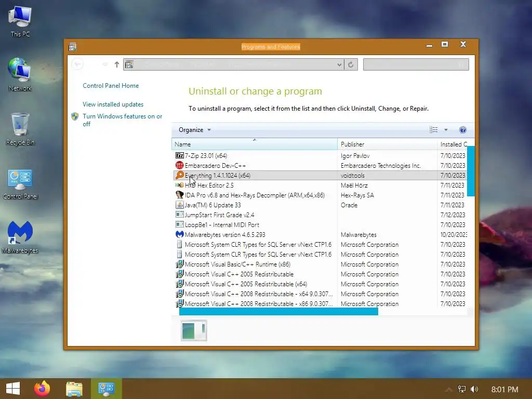Select Embarcadero Dev-C++ entry
The height and width of the screenshot is (399, 532).
click(x=320, y=166)
